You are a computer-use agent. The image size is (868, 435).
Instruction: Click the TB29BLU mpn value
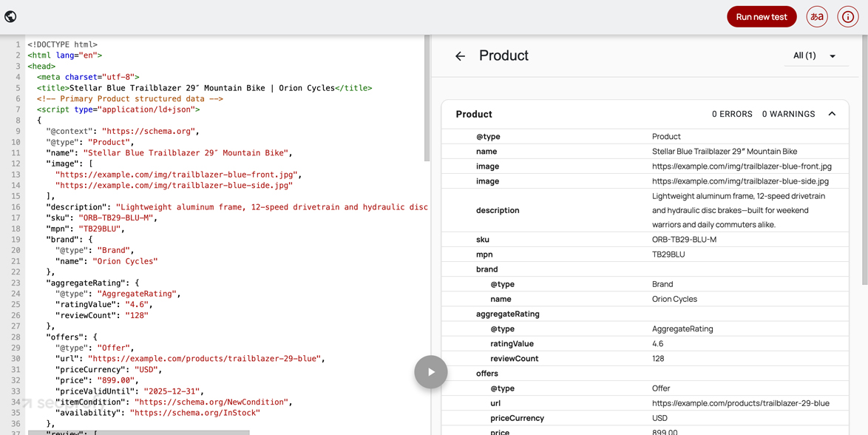pos(668,255)
